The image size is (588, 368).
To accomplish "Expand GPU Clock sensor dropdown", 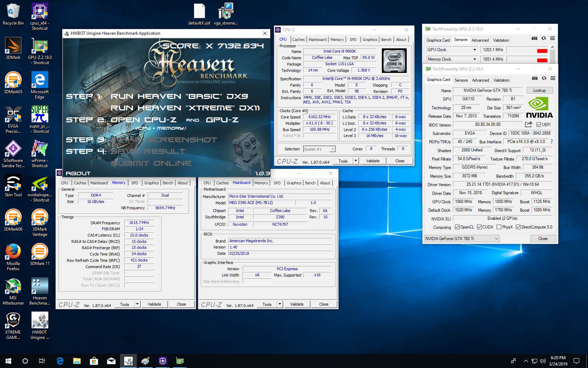I will click(475, 50).
